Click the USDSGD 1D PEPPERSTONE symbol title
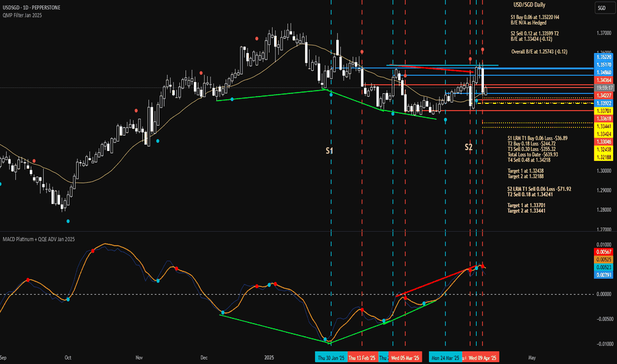Viewport: 617px width, 364px height. (x=32, y=7)
